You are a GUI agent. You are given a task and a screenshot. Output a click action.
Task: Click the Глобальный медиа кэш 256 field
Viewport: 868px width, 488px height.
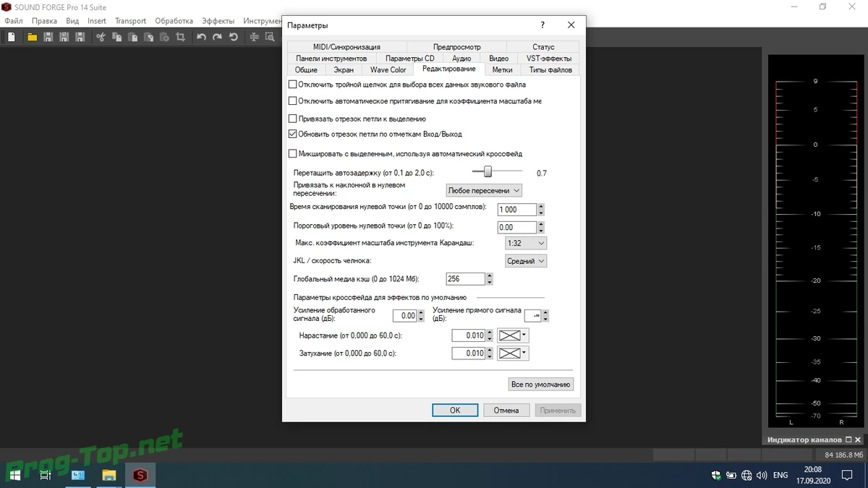(466, 279)
